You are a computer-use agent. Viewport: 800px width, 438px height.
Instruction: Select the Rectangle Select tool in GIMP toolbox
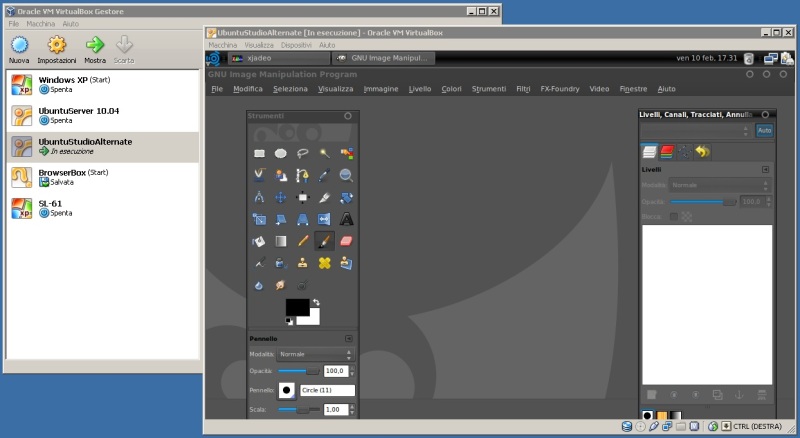point(259,153)
